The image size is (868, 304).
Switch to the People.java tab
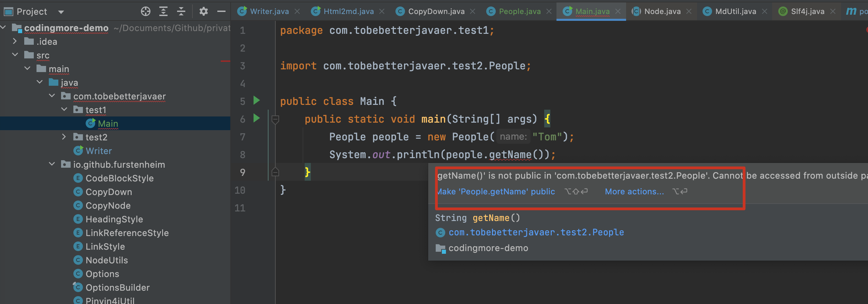click(x=519, y=12)
